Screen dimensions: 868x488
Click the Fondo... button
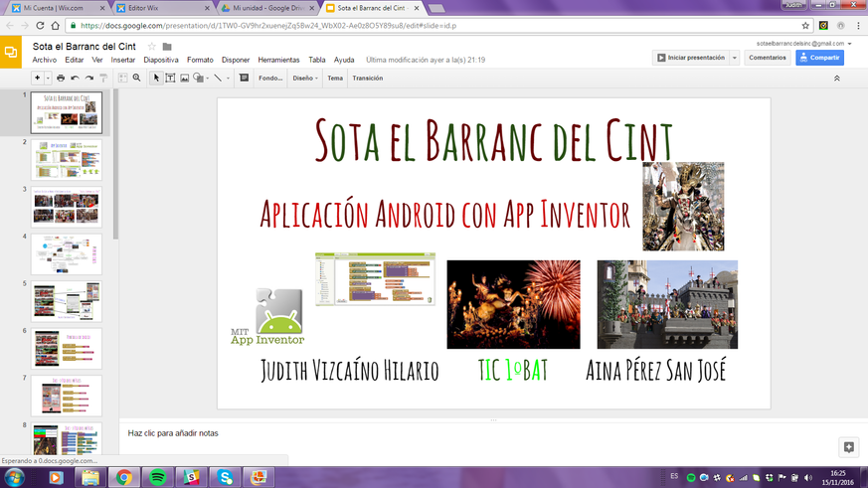[x=270, y=78]
